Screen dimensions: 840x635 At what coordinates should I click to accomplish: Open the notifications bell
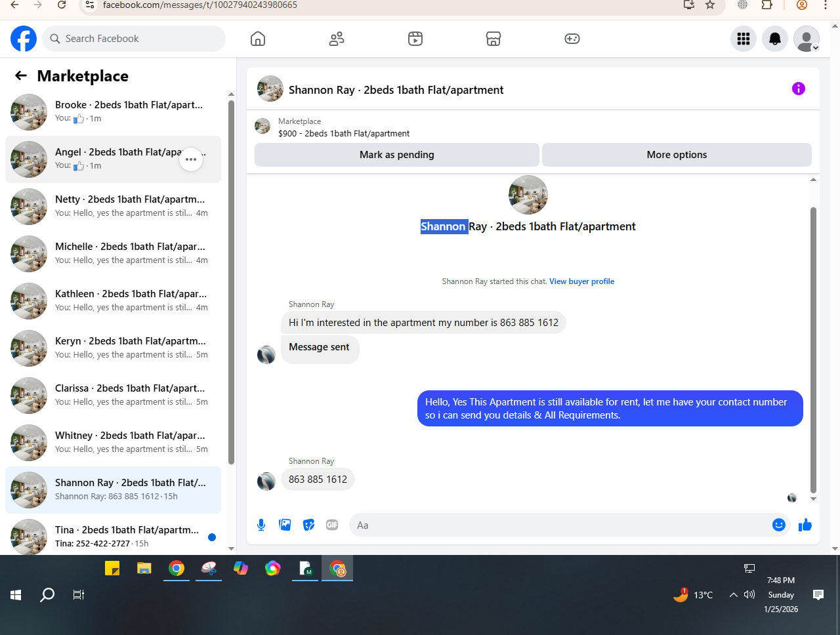[775, 39]
